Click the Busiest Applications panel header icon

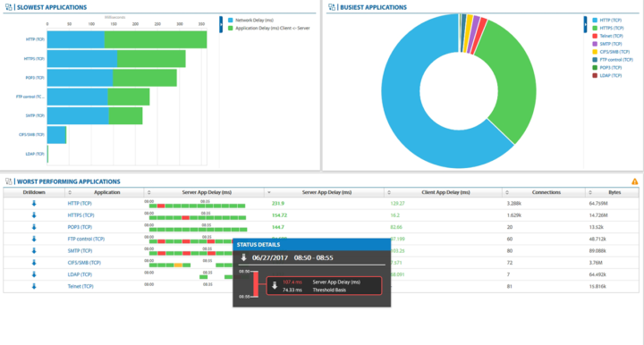click(332, 7)
